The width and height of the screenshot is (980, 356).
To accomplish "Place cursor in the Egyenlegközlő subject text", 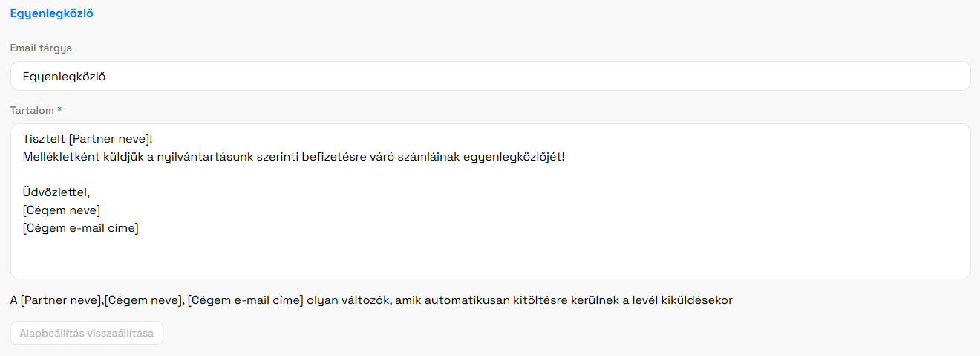I will 64,76.
